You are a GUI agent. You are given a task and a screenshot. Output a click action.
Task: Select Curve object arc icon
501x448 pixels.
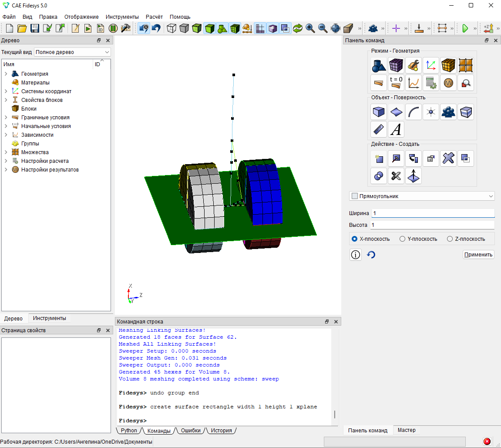pos(414,112)
